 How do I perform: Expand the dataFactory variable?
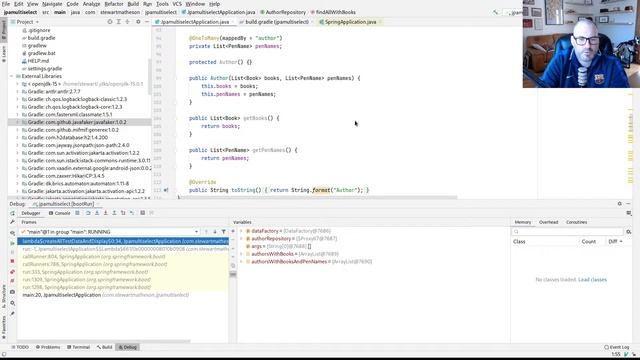(241, 231)
